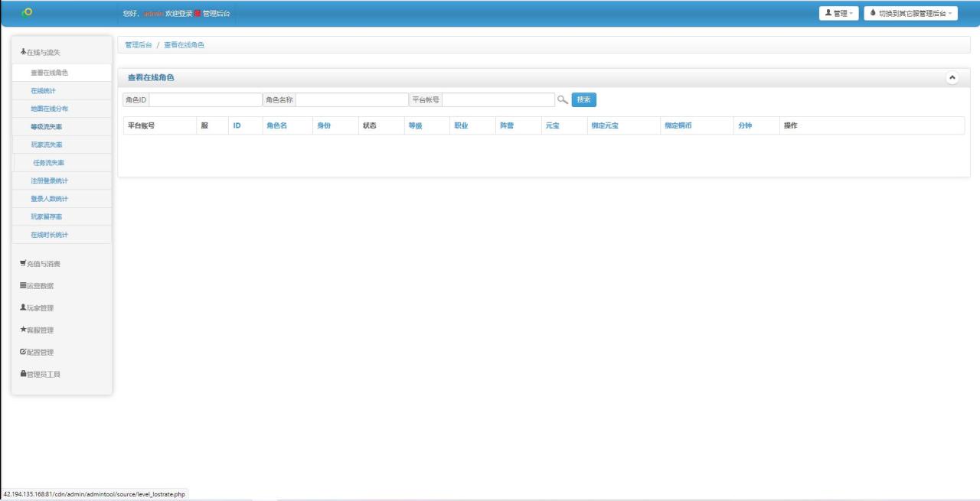980x501 pixels.
Task: Open 切换到其它服管理后台 dropdown
Action: (910, 14)
